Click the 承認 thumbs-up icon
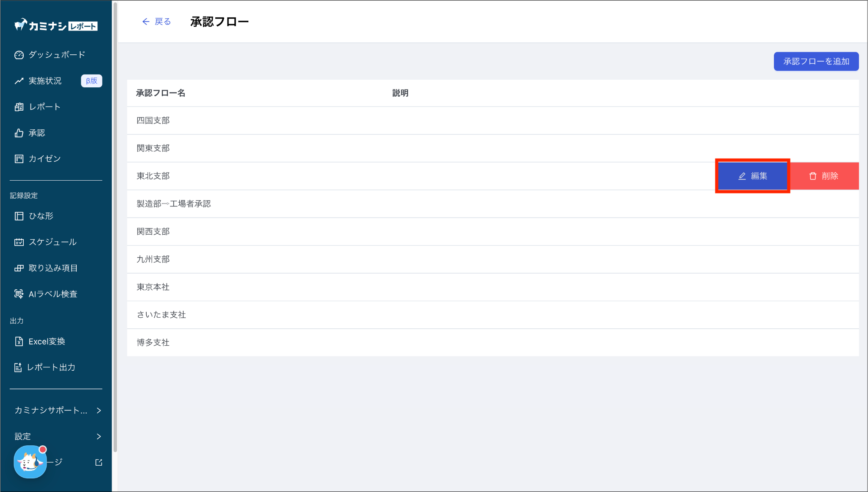The width and height of the screenshot is (868, 492). point(19,133)
